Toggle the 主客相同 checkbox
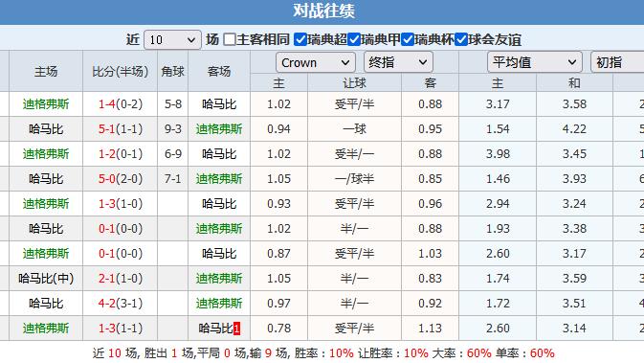Screen dimensions: 644x363 coord(229,40)
